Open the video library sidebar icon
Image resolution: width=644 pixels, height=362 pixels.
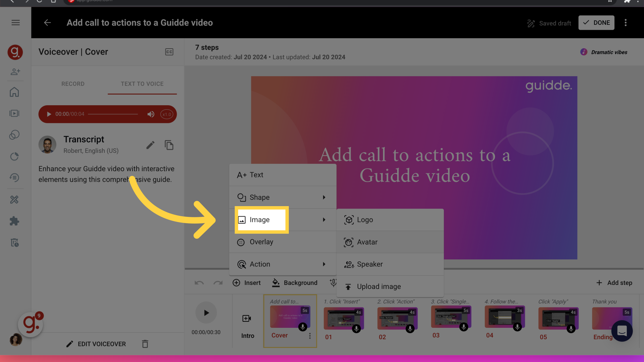pyautogui.click(x=14, y=113)
